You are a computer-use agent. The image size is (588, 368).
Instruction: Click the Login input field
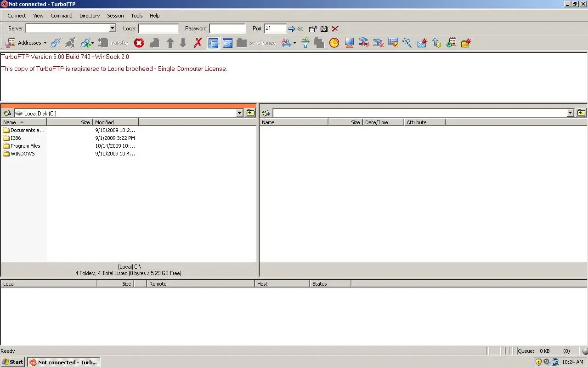coord(158,29)
